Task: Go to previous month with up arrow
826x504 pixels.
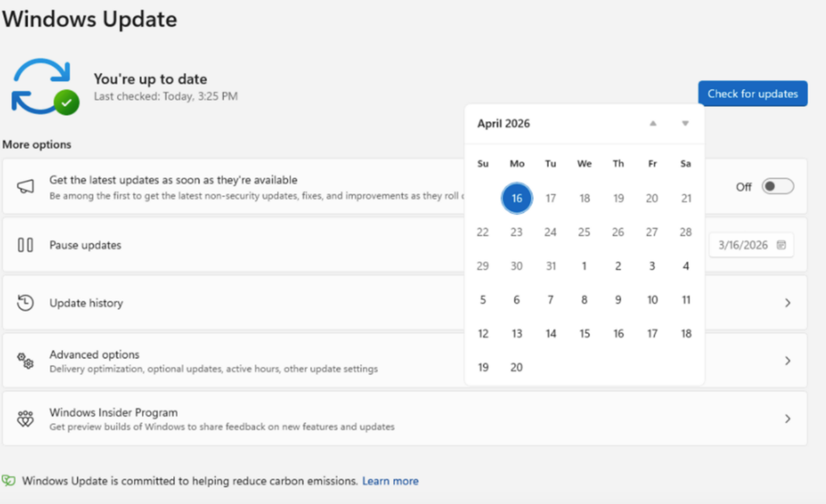Action: tap(653, 124)
